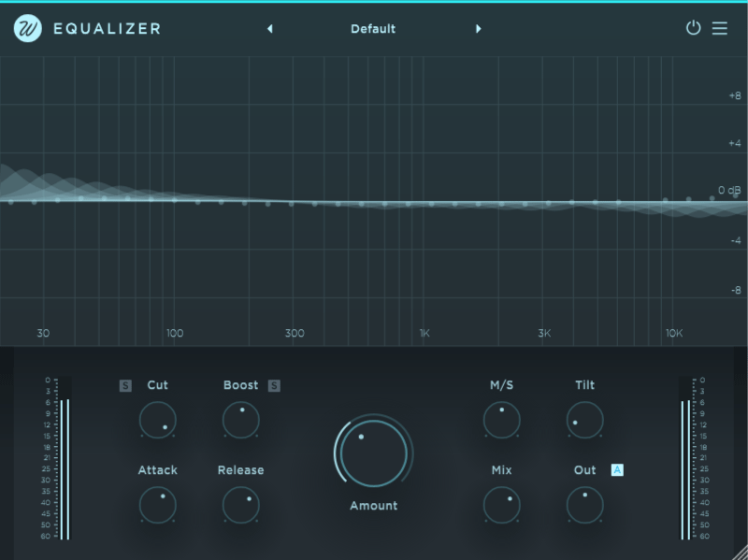Select the Cut knob
Viewport: 748px width, 560px height.
157,420
